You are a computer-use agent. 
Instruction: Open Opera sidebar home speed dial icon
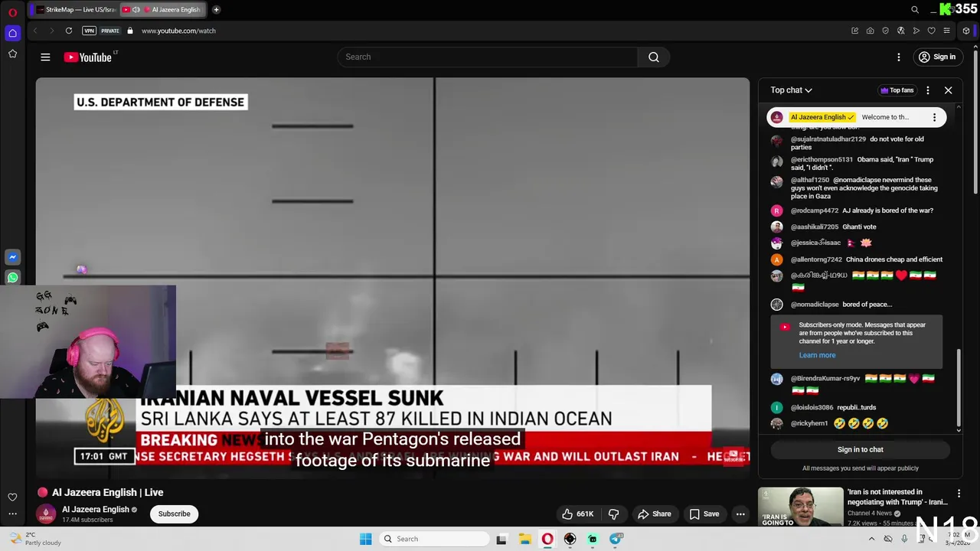tap(12, 33)
